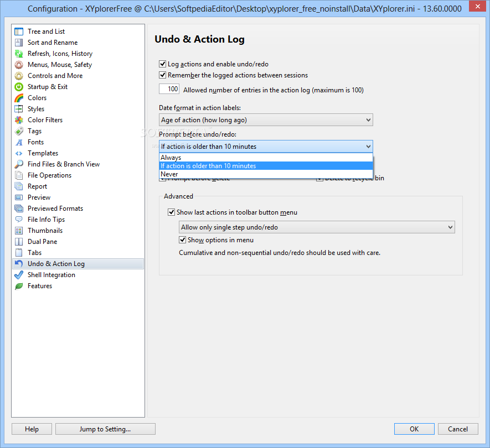Viewport: 490px width, 448px height.
Task: Click the Styles icon
Action: coord(19,109)
